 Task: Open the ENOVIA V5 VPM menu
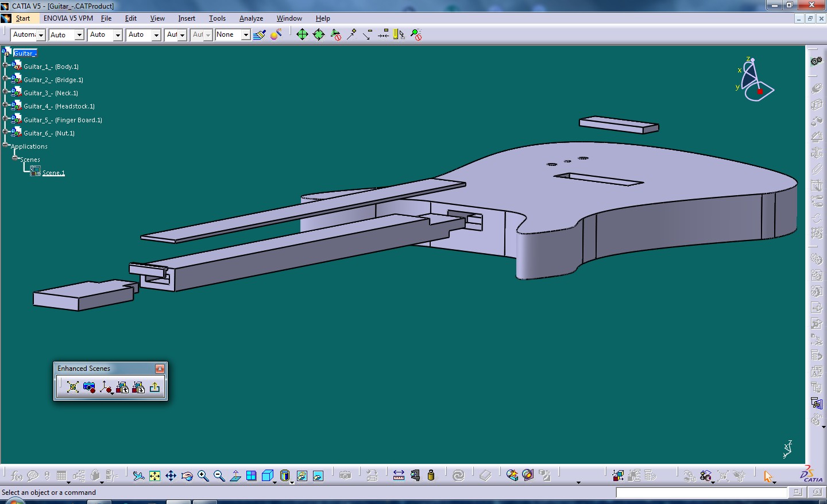68,18
